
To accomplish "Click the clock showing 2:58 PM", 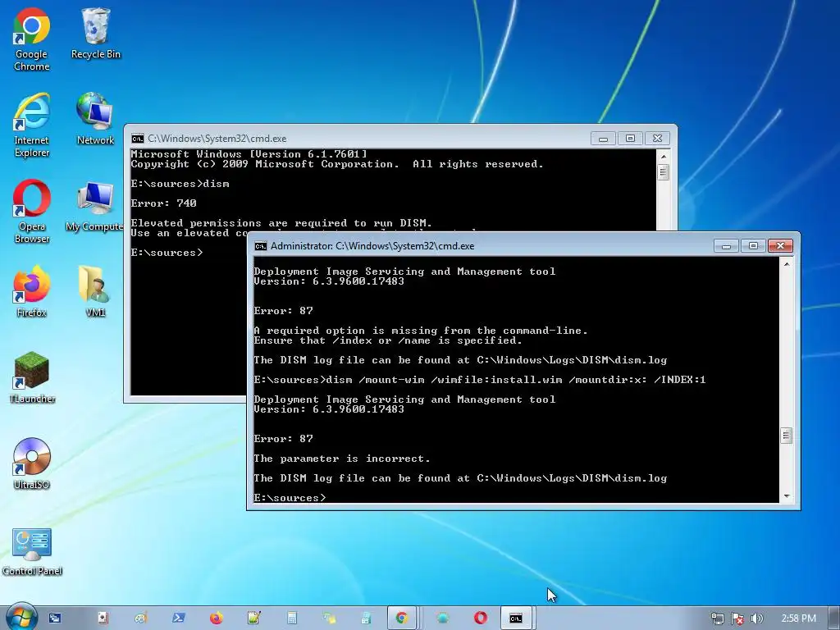I will 798,619.
